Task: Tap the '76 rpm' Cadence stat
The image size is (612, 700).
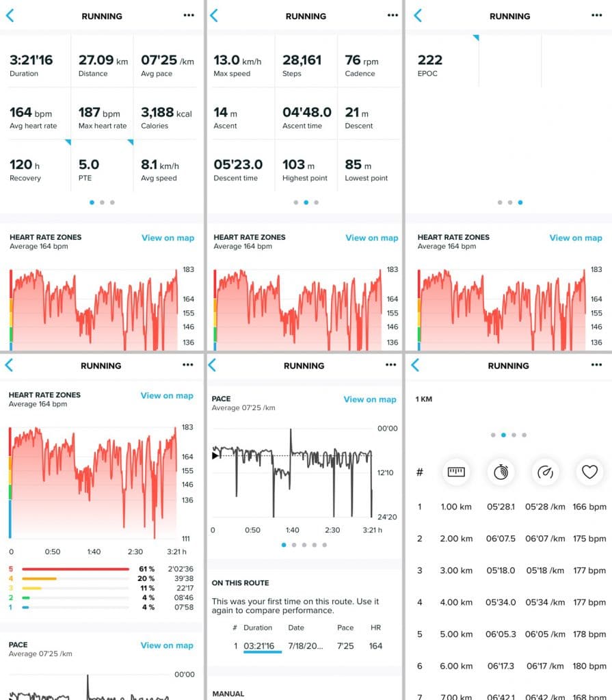Action: 362,65
